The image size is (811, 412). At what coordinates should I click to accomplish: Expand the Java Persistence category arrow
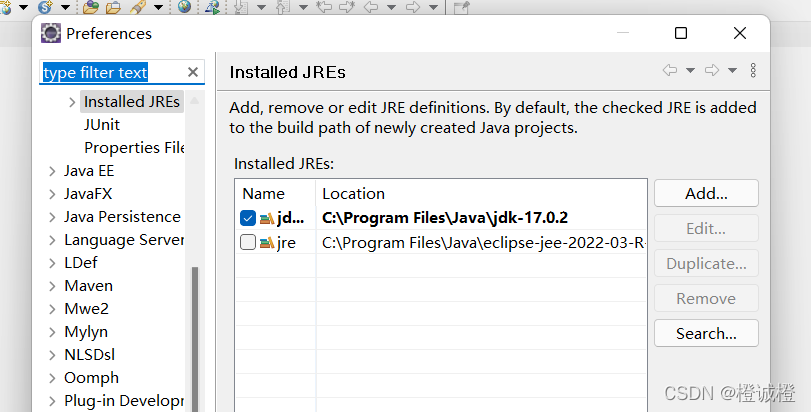pos(52,217)
